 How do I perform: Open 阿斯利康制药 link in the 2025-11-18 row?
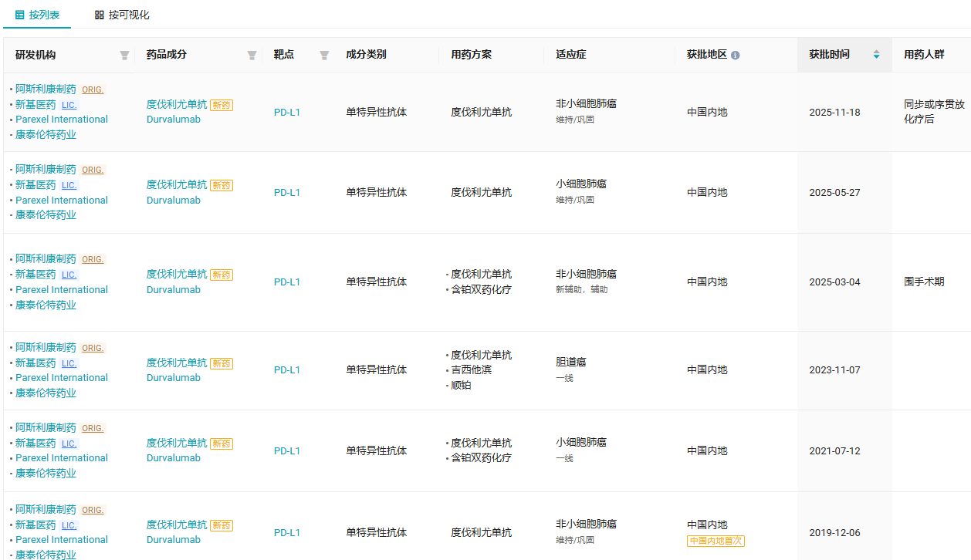click(x=46, y=89)
